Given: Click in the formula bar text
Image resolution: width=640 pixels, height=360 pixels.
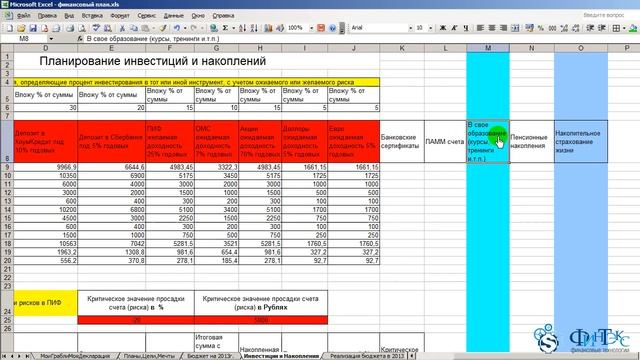Looking at the screenshot, I should 153,39.
